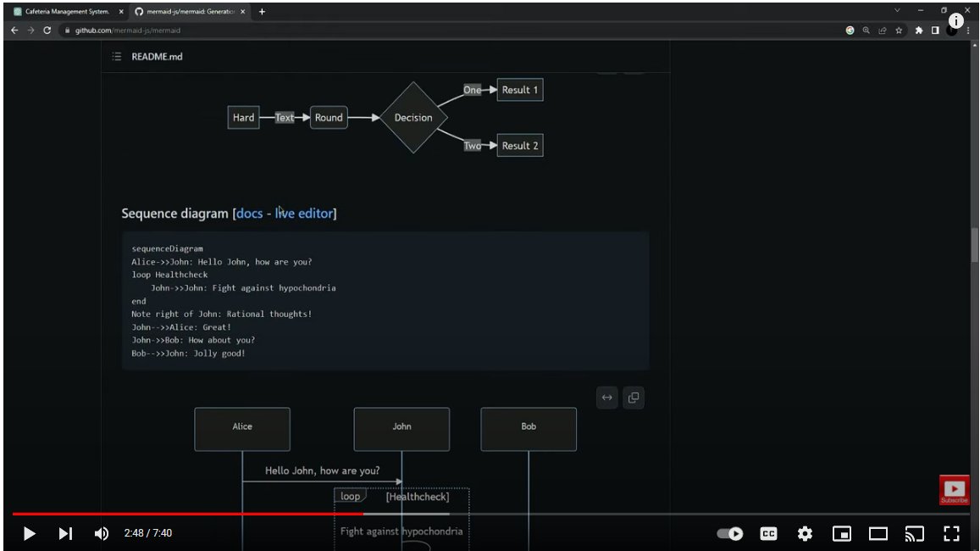Viewport: 980px width, 551px height.
Task: Mute the video volume
Action: tap(102, 533)
